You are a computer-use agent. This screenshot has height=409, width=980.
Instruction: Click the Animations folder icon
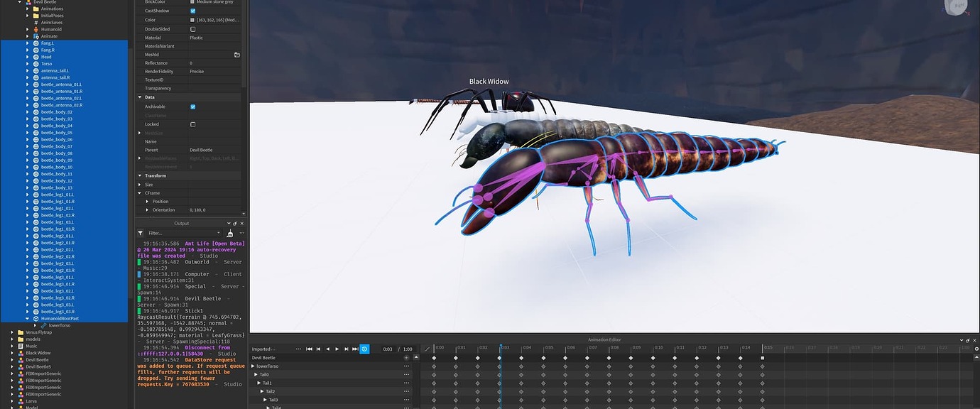click(36, 9)
